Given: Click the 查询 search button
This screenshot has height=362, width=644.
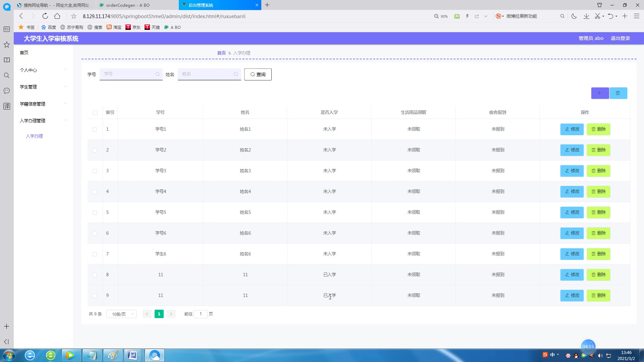Looking at the screenshot, I should (x=258, y=74).
